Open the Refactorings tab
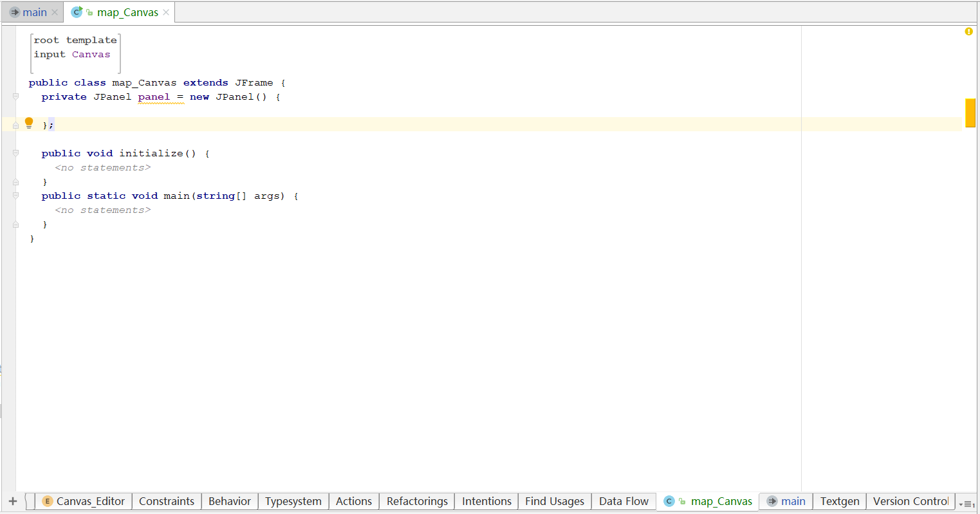This screenshot has width=980, height=514. [416, 501]
